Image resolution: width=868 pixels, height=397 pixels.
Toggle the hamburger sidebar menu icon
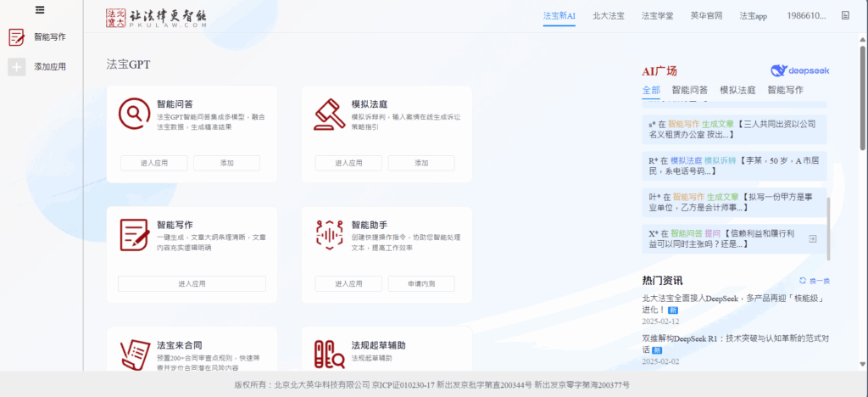40,10
